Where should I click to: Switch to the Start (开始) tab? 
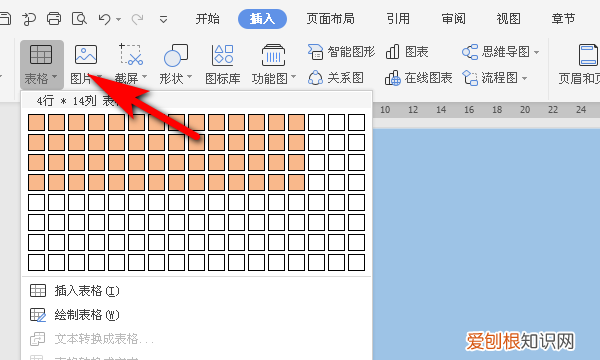(208, 19)
